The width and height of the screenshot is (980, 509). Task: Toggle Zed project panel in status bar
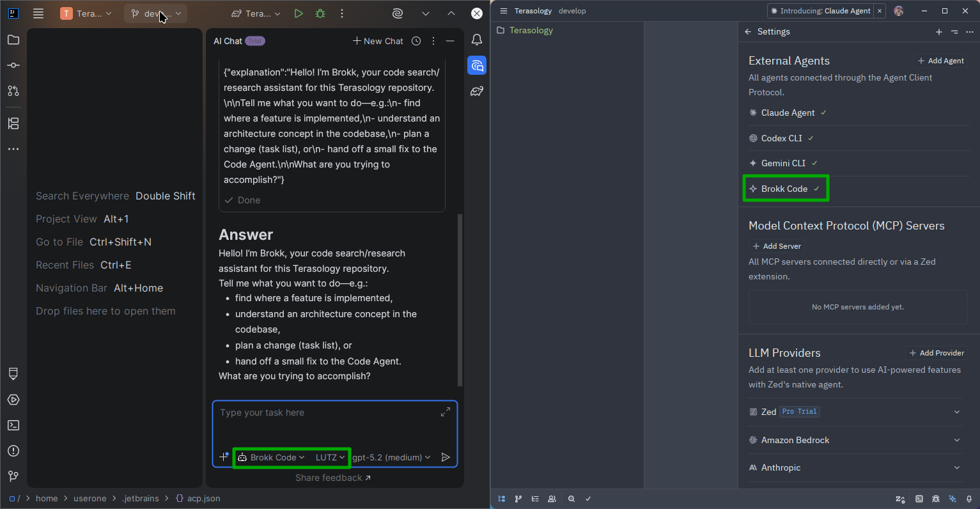502,499
